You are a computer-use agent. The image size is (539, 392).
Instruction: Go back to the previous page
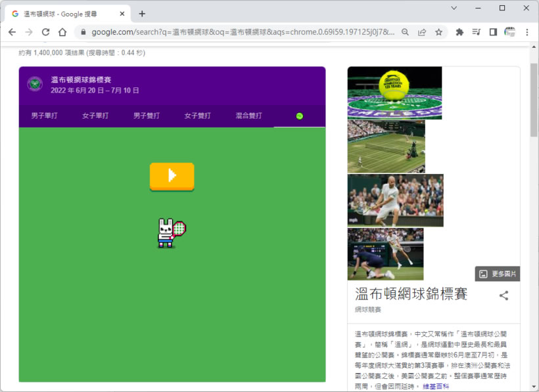pyautogui.click(x=12, y=32)
